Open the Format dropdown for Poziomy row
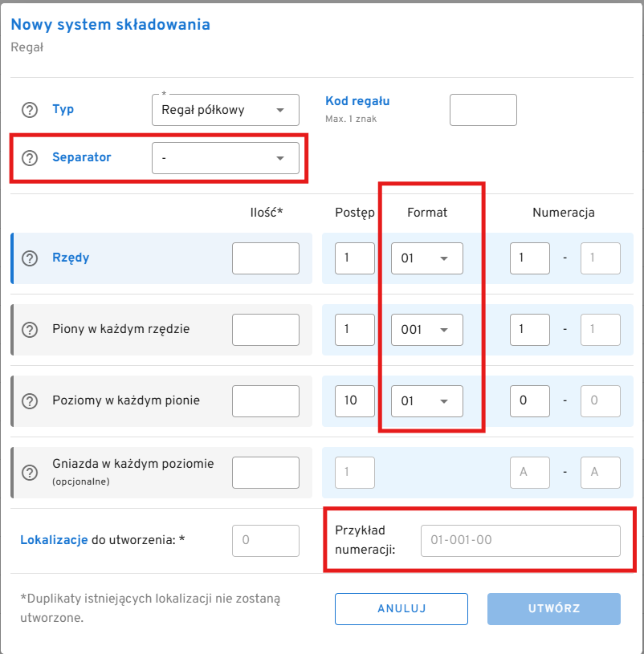This screenshot has height=654, width=644. click(426, 400)
